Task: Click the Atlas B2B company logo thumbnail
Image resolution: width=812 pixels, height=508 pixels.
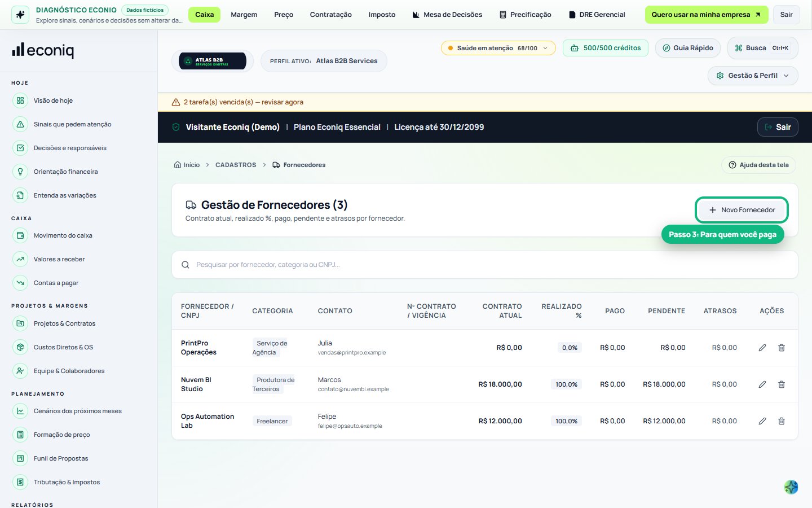Action: coord(213,61)
